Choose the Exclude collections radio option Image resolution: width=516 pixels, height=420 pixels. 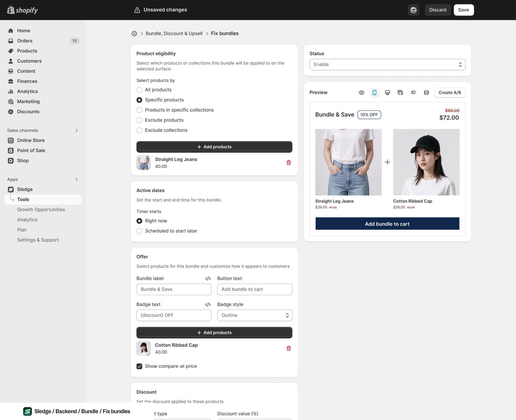click(139, 131)
